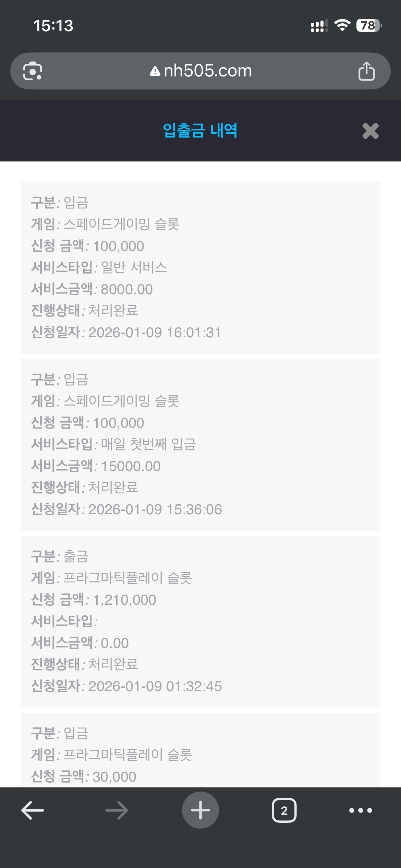Tap the share icon in address bar
The image size is (401, 868).
(366, 71)
